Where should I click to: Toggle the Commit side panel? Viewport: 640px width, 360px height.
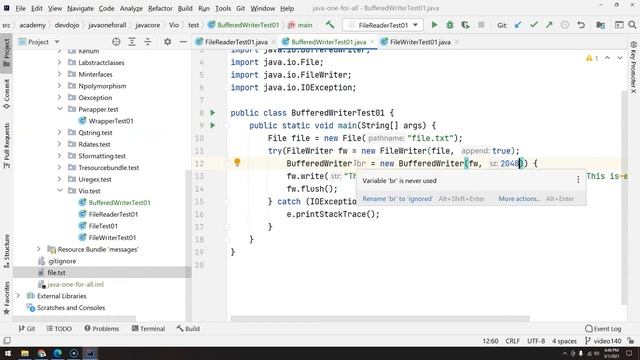[x=7, y=94]
